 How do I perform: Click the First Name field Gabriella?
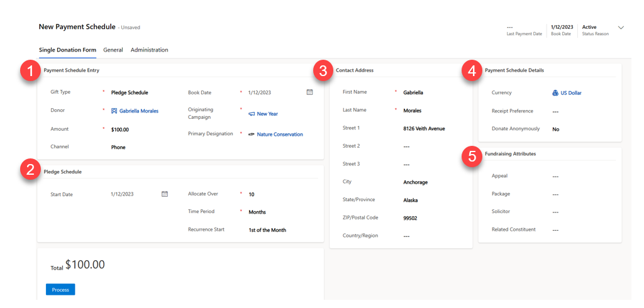[413, 92]
